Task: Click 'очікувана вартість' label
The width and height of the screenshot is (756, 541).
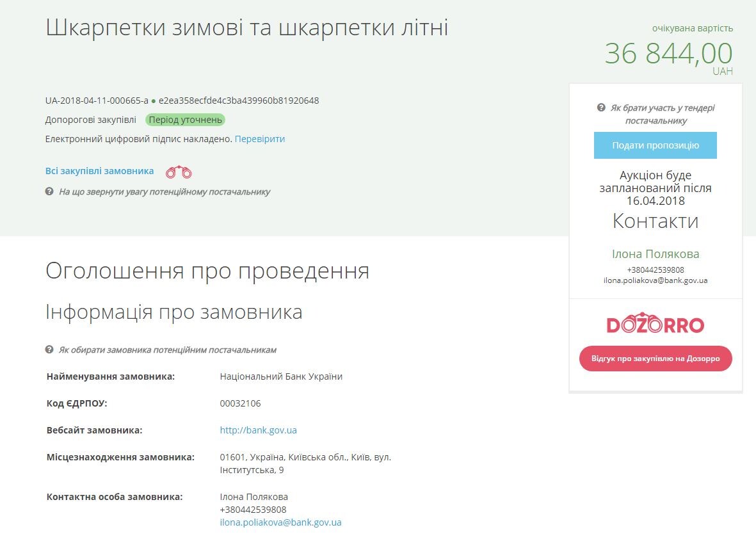Action: point(693,28)
